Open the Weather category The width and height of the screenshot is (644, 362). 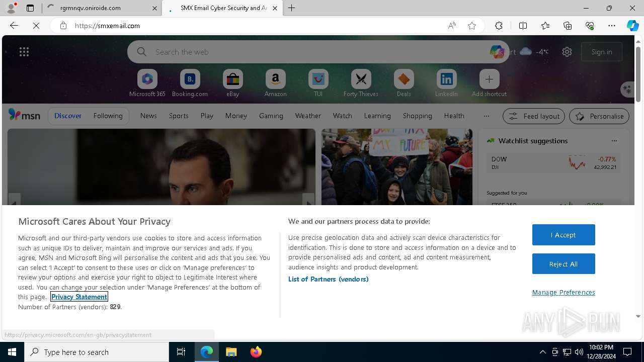click(x=308, y=116)
